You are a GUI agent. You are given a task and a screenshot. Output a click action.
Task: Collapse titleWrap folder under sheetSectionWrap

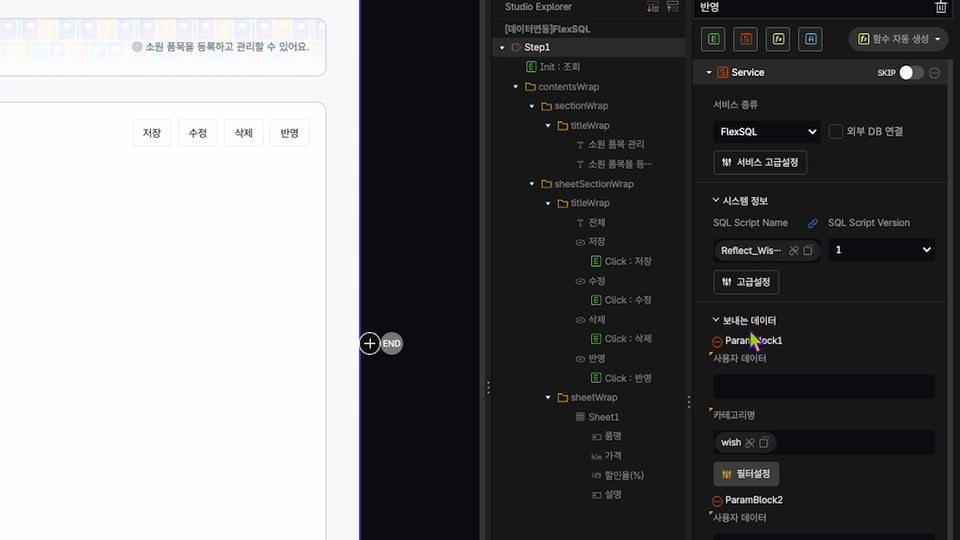pos(548,203)
